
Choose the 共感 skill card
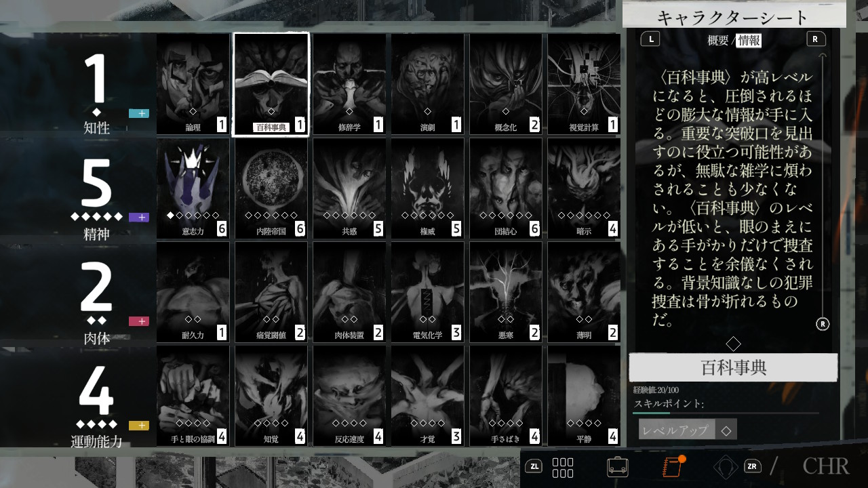point(349,188)
